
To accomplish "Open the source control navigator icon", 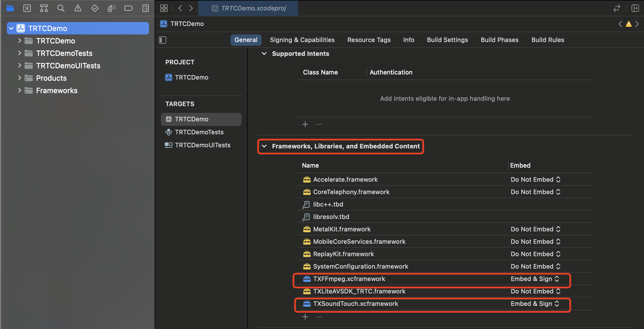I will coord(27,8).
